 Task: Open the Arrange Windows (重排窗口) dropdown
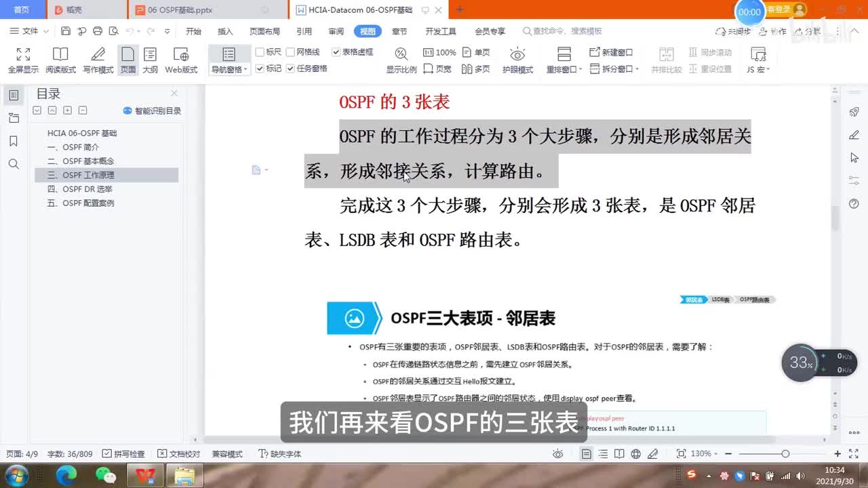pos(564,70)
